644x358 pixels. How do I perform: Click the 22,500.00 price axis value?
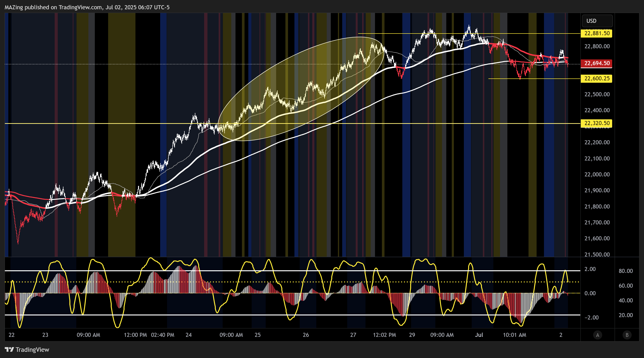597,94
